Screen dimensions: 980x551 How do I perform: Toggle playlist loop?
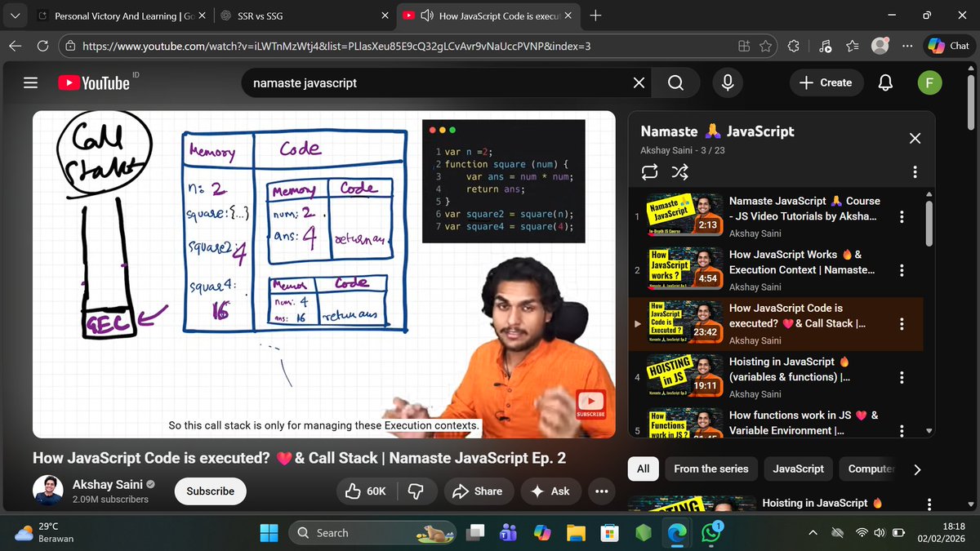coord(651,172)
